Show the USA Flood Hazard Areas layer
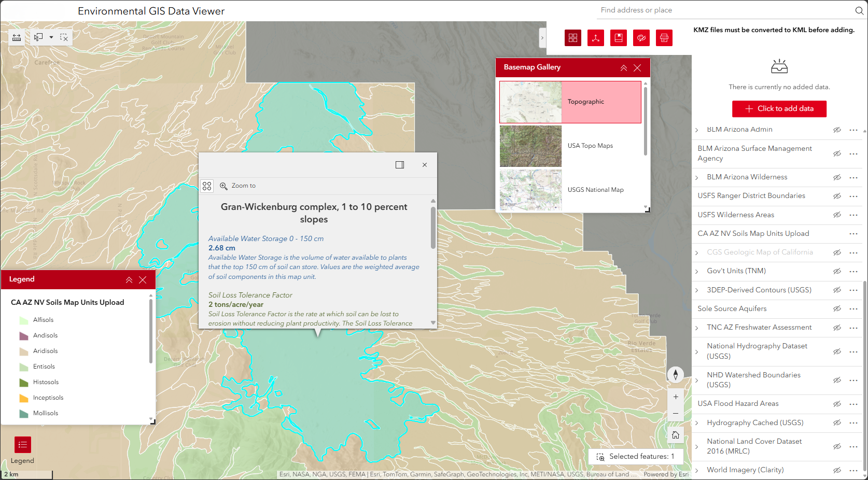868x480 pixels. click(x=837, y=404)
